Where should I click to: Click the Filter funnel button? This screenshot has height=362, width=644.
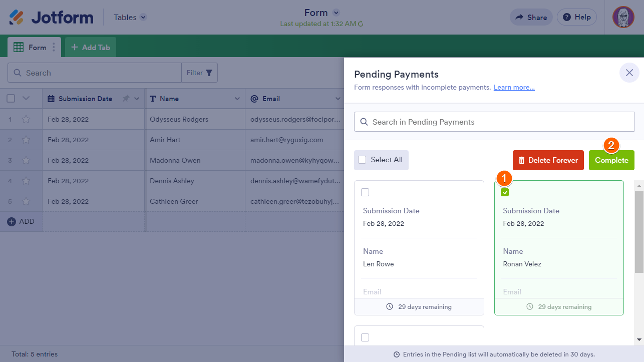(x=199, y=73)
